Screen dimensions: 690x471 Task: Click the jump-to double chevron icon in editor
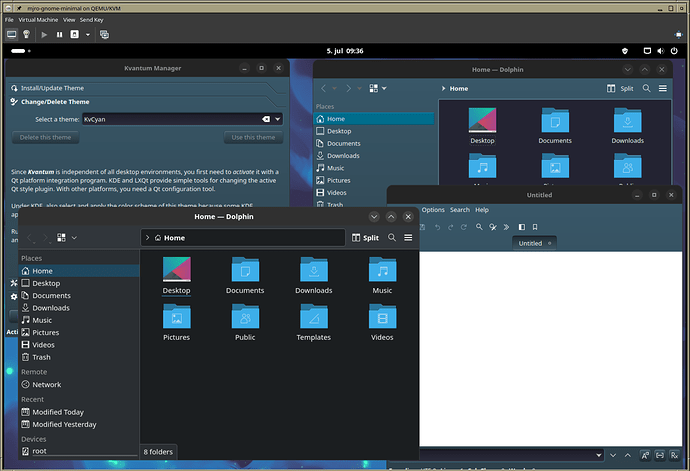point(506,227)
